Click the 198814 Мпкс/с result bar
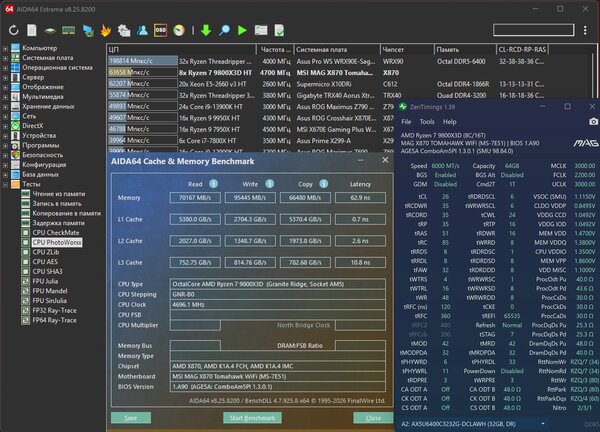Image resolution: width=600 pixels, height=432 pixels. point(143,61)
